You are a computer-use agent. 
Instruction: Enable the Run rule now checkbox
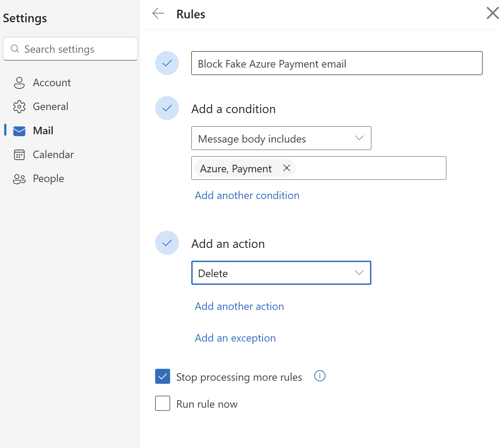(163, 403)
